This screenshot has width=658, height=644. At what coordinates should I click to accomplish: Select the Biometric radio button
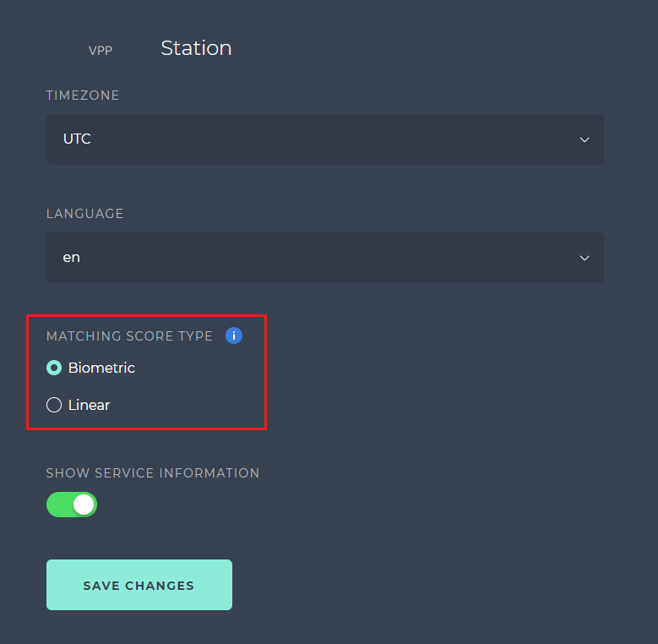click(54, 368)
